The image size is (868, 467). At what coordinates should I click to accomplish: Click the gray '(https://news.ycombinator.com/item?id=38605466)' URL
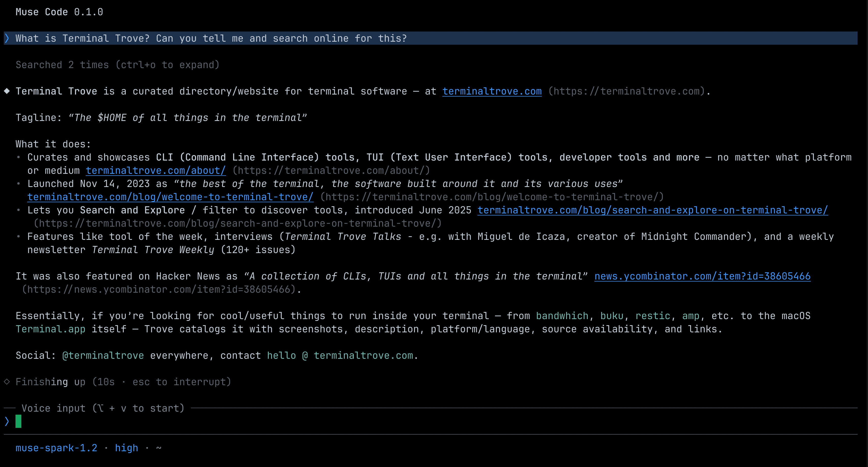click(x=159, y=290)
